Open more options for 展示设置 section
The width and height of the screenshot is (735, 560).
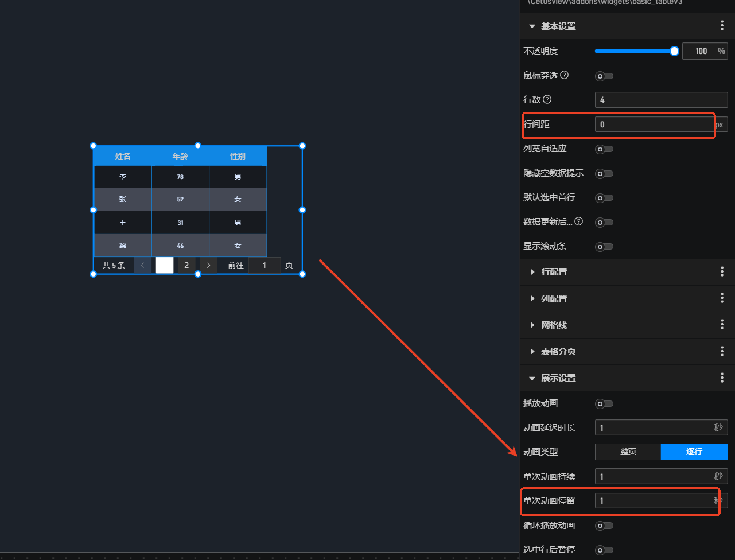point(722,378)
